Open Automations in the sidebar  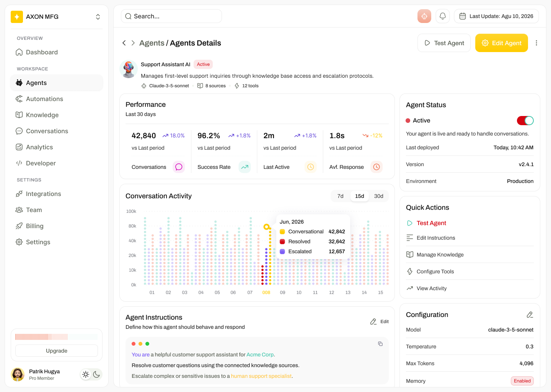click(57, 99)
